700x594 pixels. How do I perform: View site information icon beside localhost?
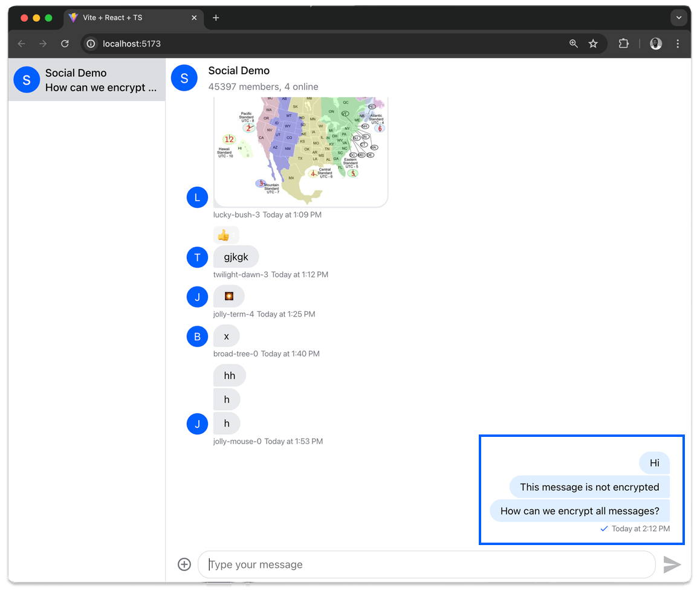point(91,44)
